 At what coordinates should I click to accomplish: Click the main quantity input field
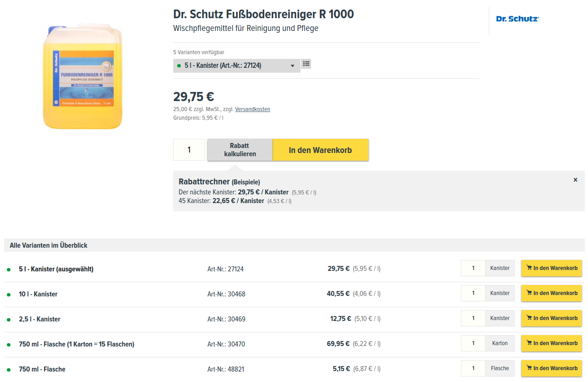pos(189,150)
